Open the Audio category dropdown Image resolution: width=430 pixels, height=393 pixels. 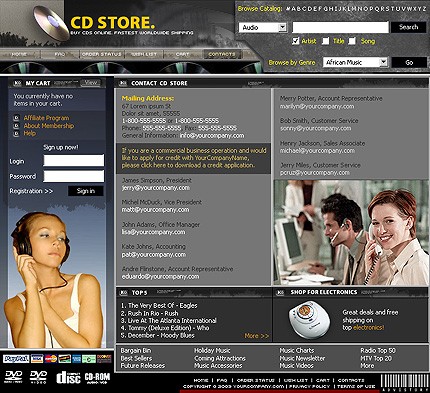[263, 27]
